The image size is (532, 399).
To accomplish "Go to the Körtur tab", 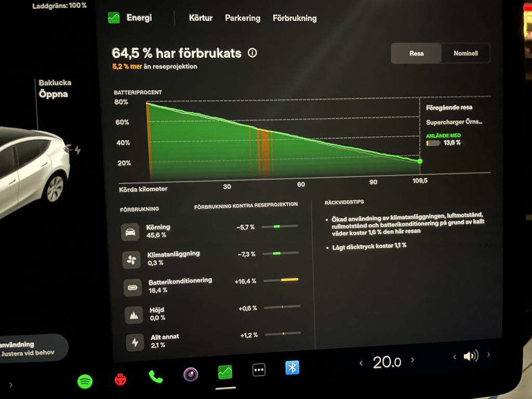I will point(201,18).
